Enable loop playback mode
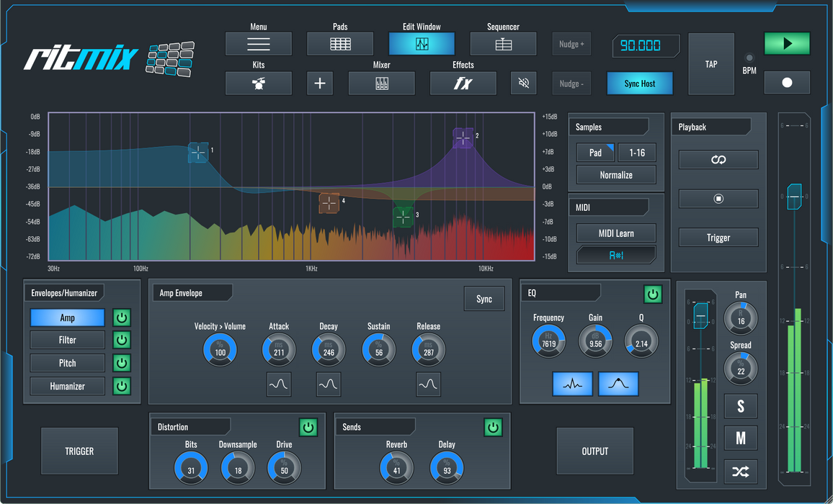 click(718, 160)
